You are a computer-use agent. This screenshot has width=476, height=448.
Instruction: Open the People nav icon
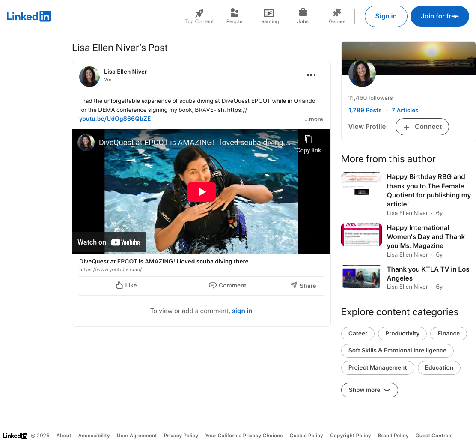click(234, 12)
